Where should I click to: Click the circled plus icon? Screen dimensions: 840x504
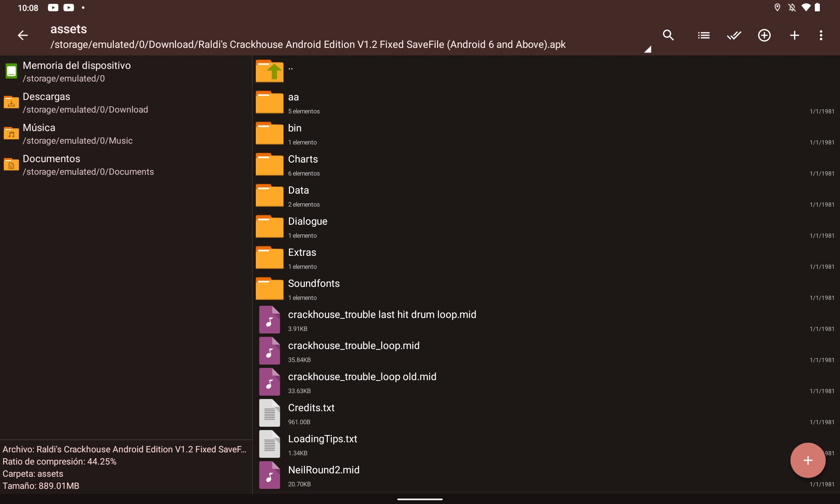(764, 35)
